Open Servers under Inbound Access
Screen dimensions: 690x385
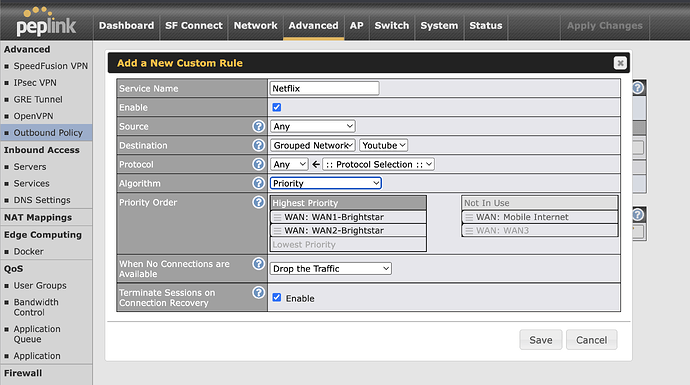pos(30,167)
